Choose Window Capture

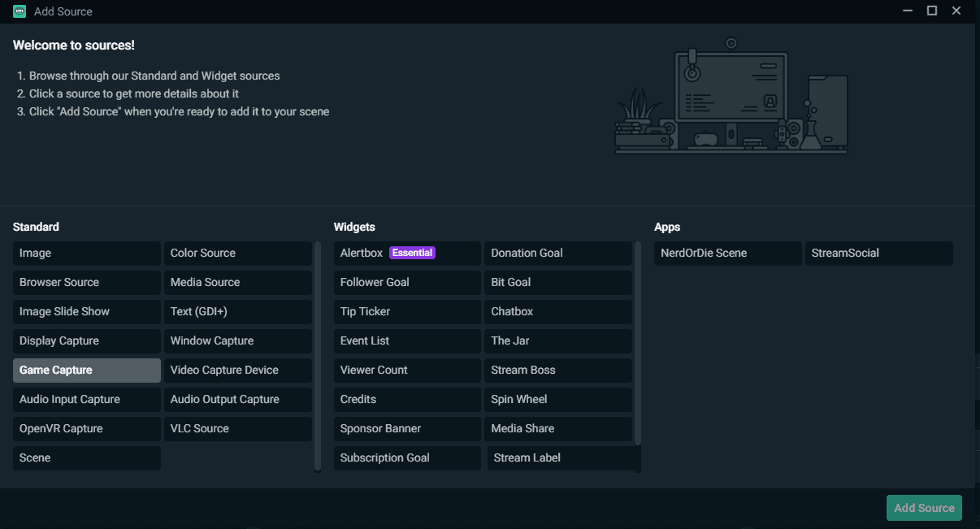point(237,340)
